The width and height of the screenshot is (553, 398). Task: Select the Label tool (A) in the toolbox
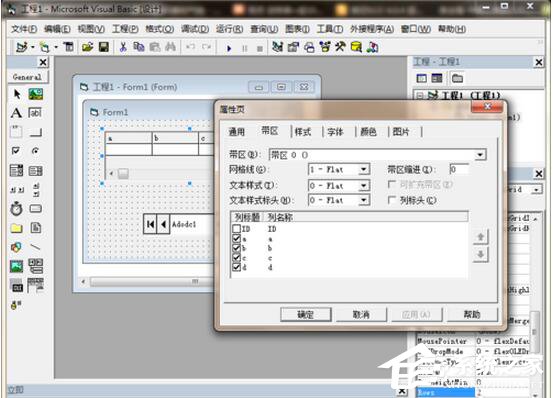pos(16,113)
